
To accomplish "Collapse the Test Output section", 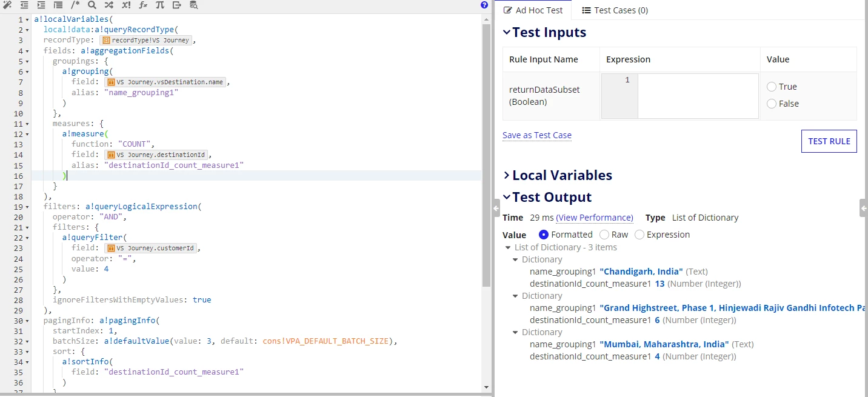I will (x=507, y=198).
